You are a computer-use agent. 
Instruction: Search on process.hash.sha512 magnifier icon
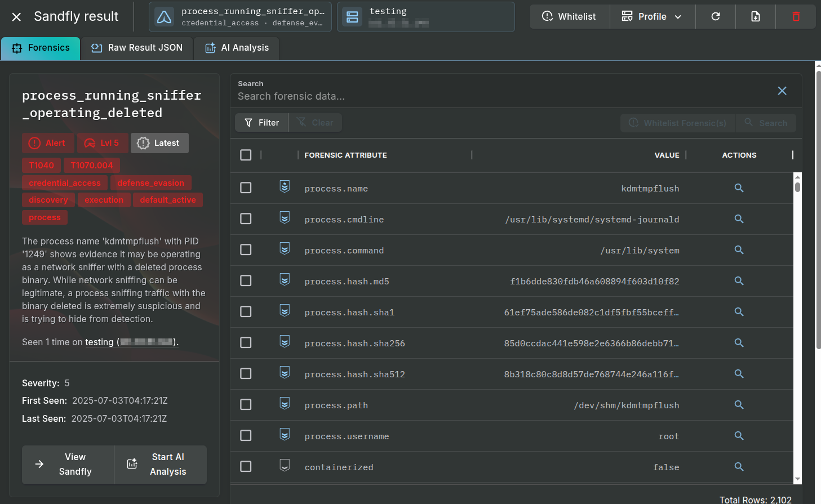739,374
